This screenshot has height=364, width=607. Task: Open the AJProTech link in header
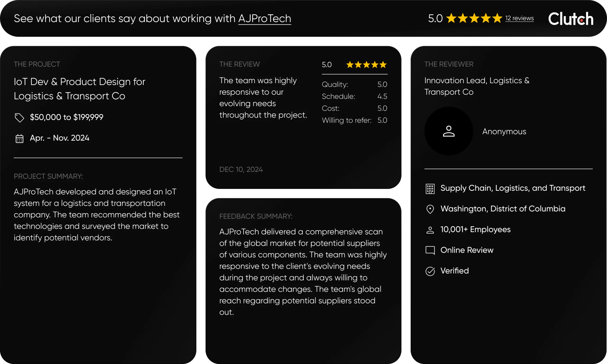[264, 19]
